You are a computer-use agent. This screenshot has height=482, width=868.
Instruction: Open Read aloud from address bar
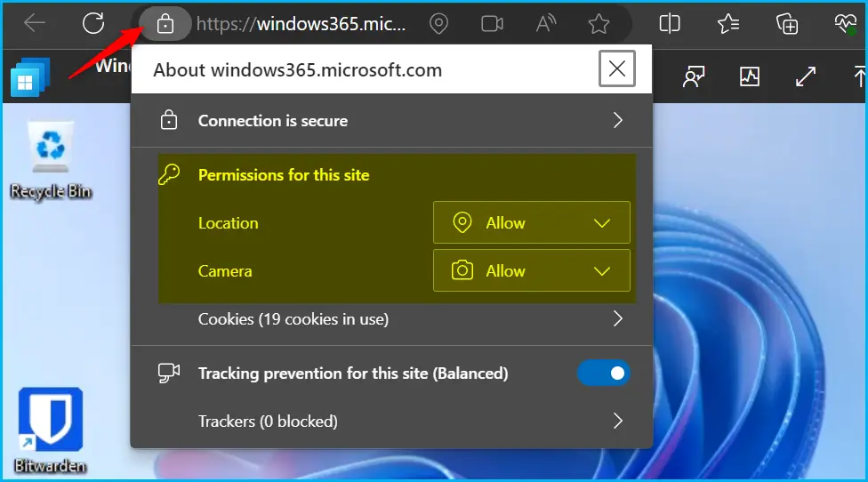point(545,24)
